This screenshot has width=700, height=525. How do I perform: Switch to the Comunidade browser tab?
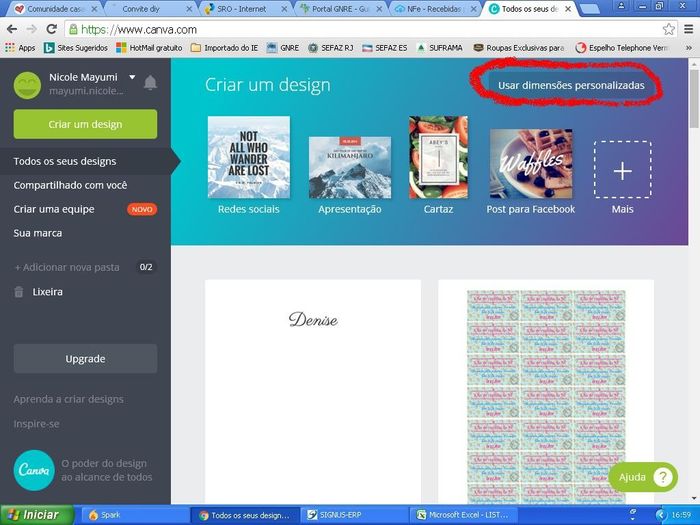(54, 8)
